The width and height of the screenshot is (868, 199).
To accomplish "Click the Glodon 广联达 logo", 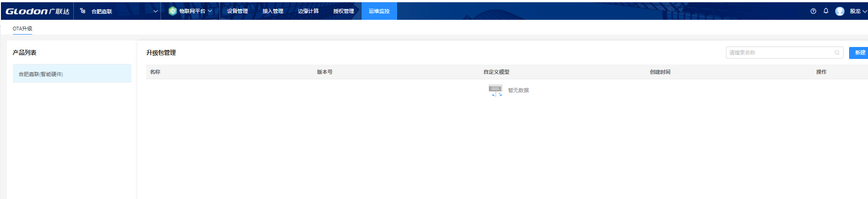I will click(x=37, y=11).
